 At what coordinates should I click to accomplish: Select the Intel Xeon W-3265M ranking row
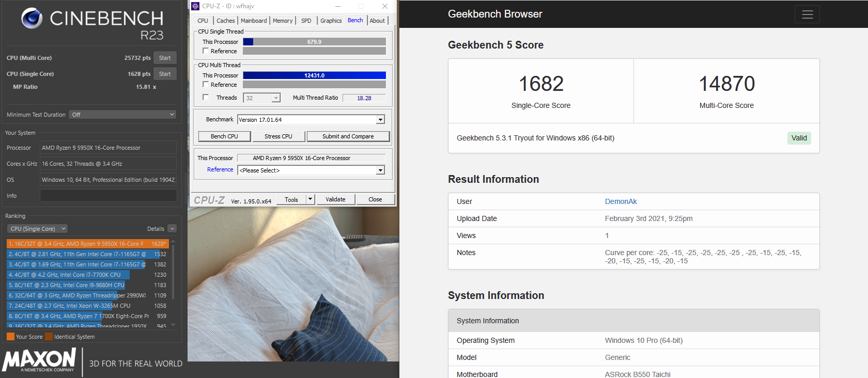tap(88, 306)
